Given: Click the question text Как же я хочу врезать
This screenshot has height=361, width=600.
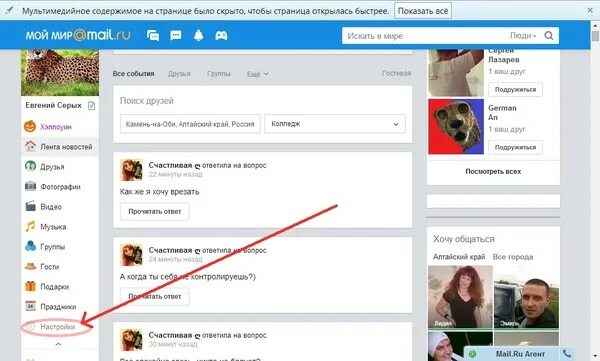Looking at the screenshot, I should pyautogui.click(x=160, y=191).
